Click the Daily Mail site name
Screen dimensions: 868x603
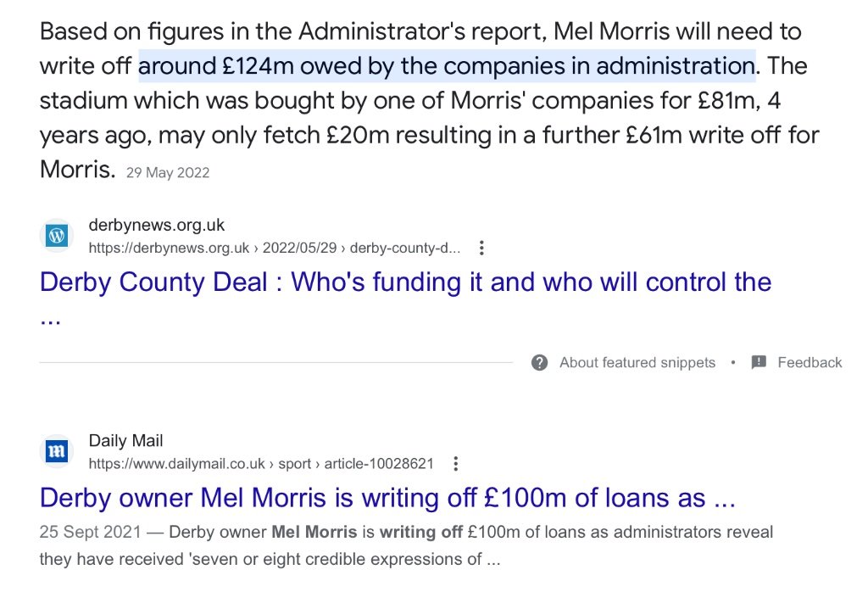coord(125,441)
